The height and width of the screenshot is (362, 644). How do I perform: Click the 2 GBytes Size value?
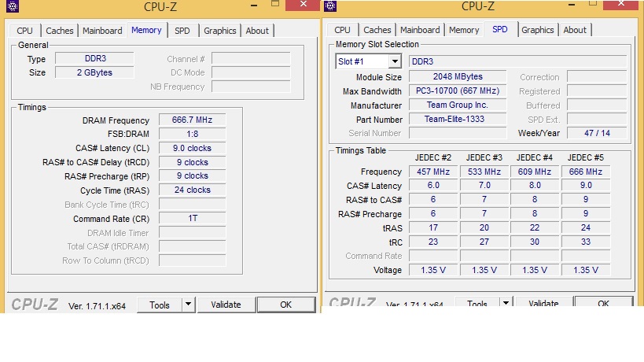95,72
